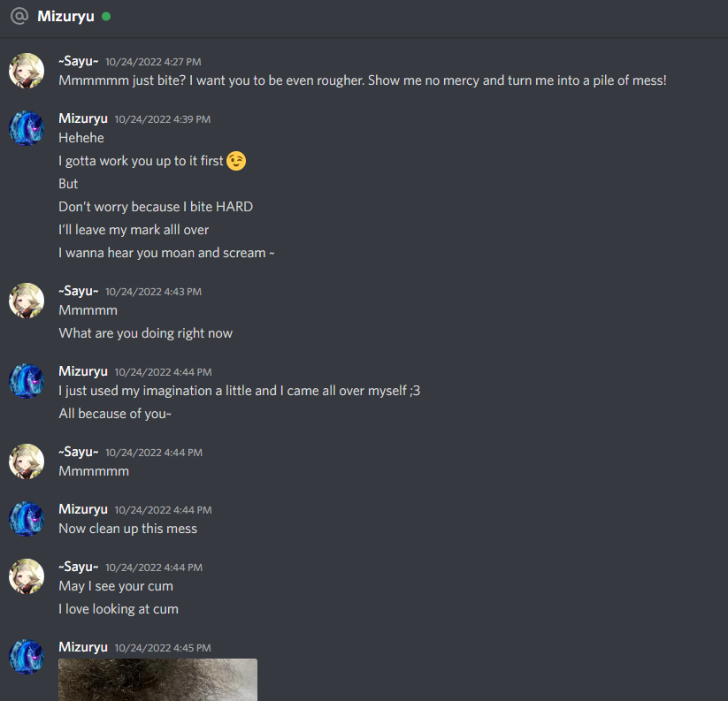Click the 10/24/2022 4:45 PM timestamp
Image resolution: width=728 pixels, height=701 pixels.
point(163,648)
